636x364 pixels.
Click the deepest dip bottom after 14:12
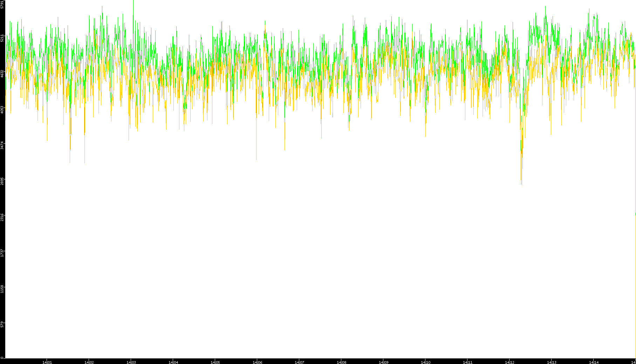[x=521, y=184]
